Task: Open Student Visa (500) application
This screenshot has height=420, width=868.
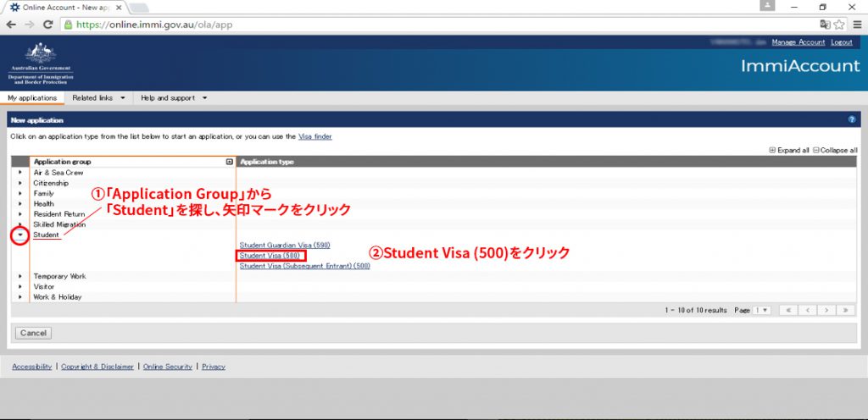Action: click(270, 256)
